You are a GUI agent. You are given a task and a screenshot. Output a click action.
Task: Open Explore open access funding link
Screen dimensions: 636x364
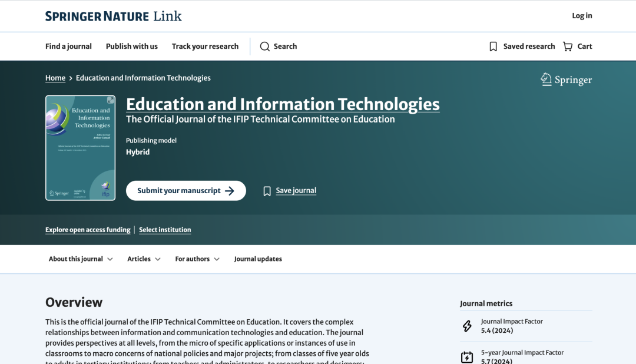pos(88,230)
